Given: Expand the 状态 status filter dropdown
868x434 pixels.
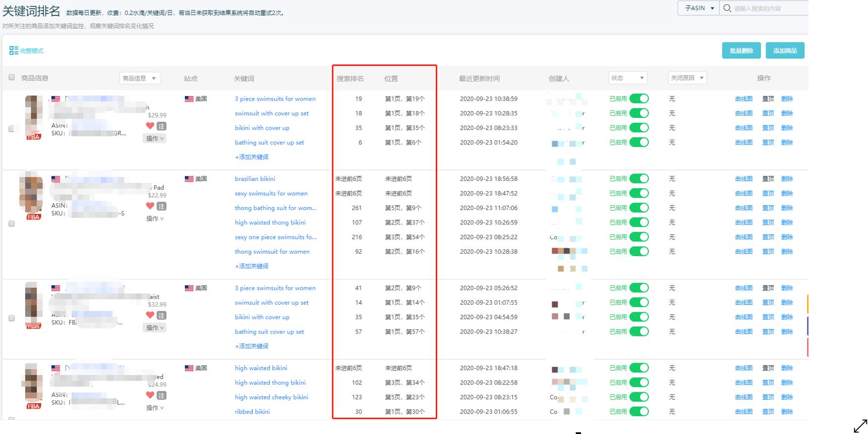Looking at the screenshot, I should (x=628, y=78).
